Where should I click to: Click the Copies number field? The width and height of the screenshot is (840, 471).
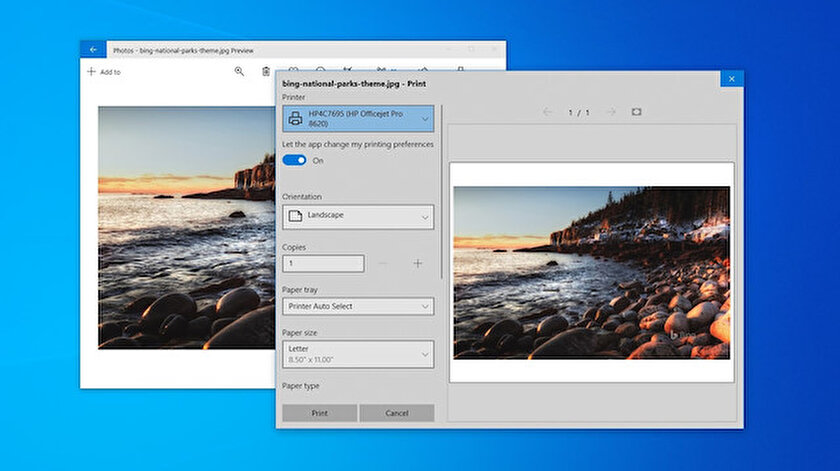pos(323,263)
